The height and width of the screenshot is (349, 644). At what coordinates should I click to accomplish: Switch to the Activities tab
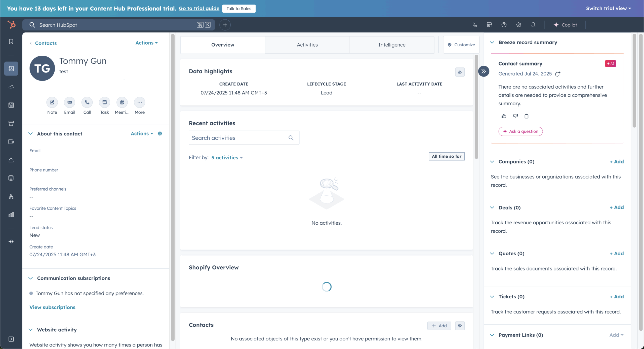(307, 45)
